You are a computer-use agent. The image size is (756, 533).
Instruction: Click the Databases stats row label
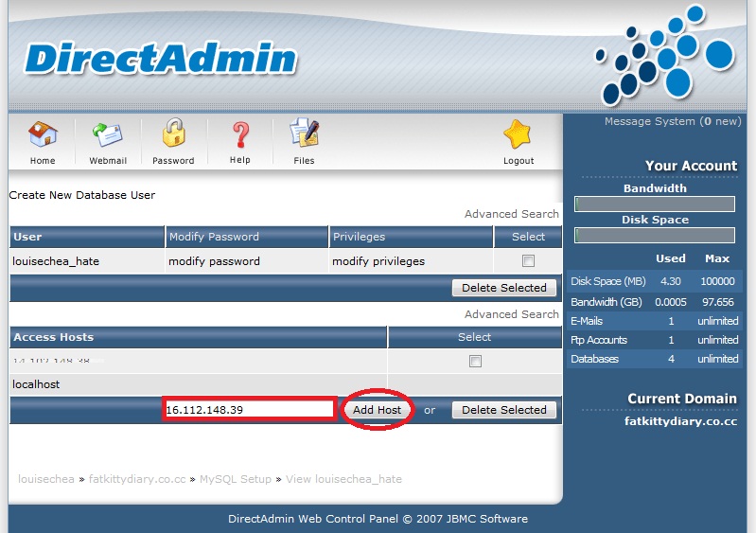pos(594,359)
